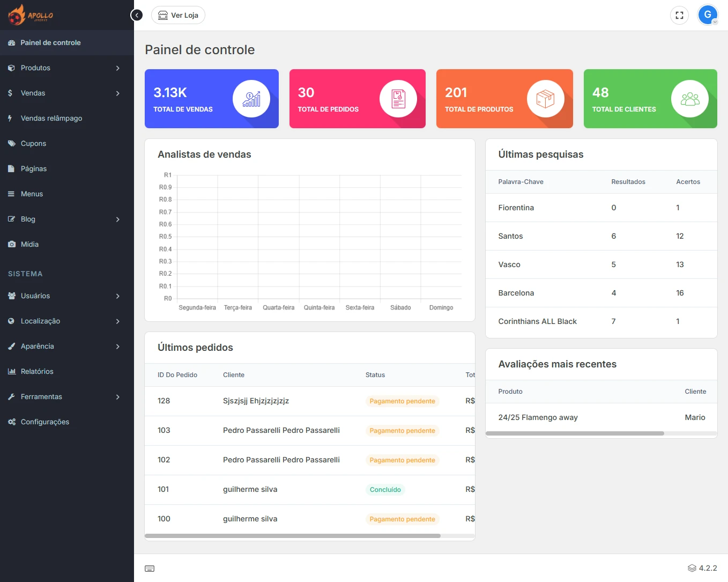Viewport: 728px width, 582px height.
Task: Click the fullscreen toggle icon
Action: point(679,15)
